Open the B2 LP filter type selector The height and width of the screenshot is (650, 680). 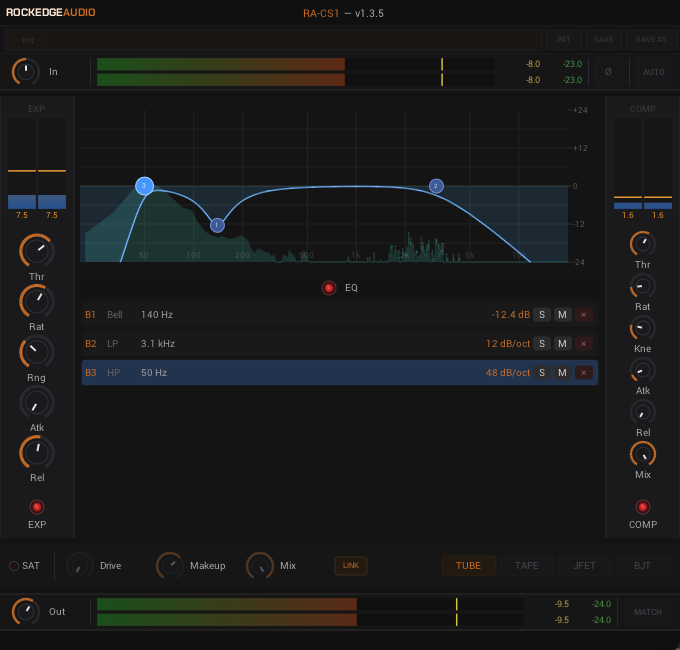(113, 344)
